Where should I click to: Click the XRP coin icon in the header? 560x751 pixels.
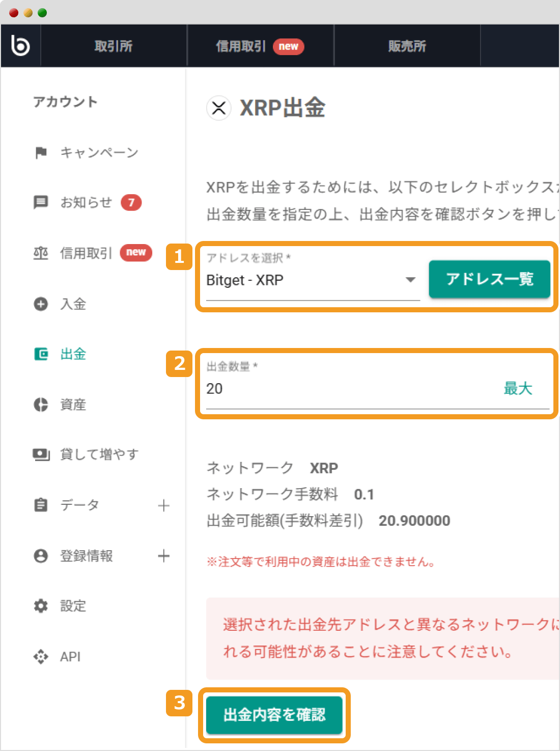point(218,108)
